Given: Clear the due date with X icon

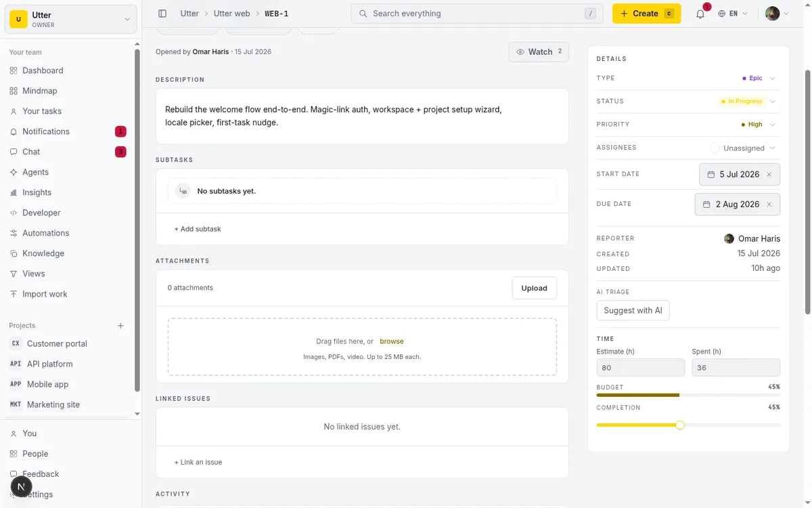Looking at the screenshot, I should pyautogui.click(x=769, y=204).
